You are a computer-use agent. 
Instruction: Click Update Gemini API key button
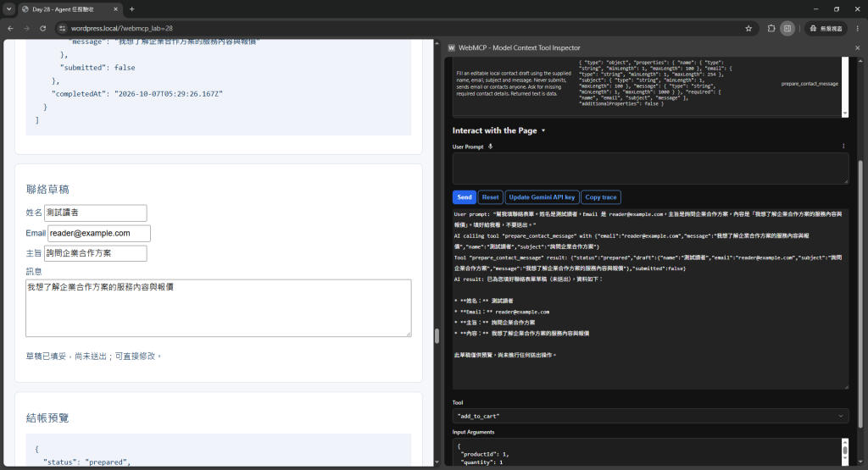pyautogui.click(x=542, y=197)
